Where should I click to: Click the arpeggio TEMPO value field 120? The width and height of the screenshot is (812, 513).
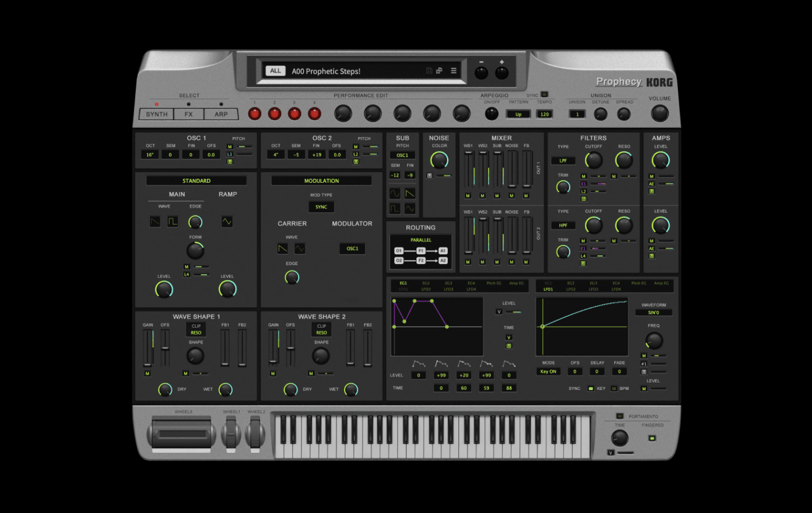coord(545,114)
